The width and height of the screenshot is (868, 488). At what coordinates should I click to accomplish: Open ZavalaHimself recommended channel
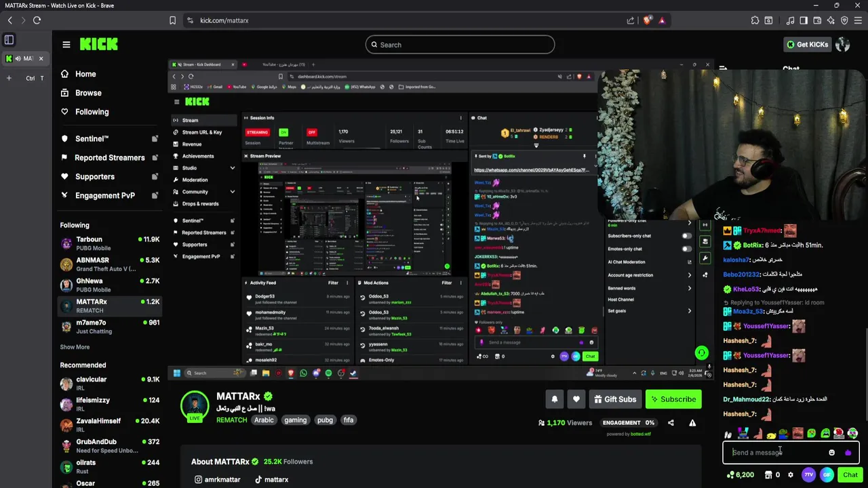coord(109,425)
